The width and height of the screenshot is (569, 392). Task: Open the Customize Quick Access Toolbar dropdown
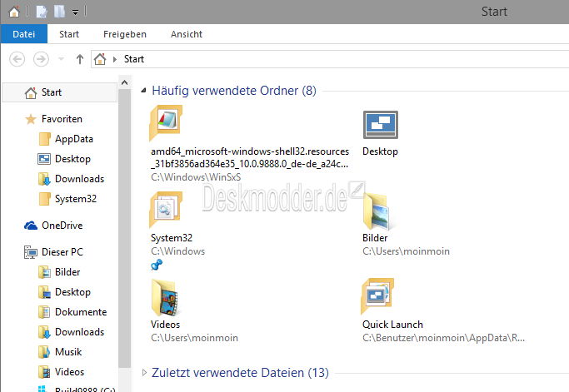pyautogui.click(x=75, y=12)
